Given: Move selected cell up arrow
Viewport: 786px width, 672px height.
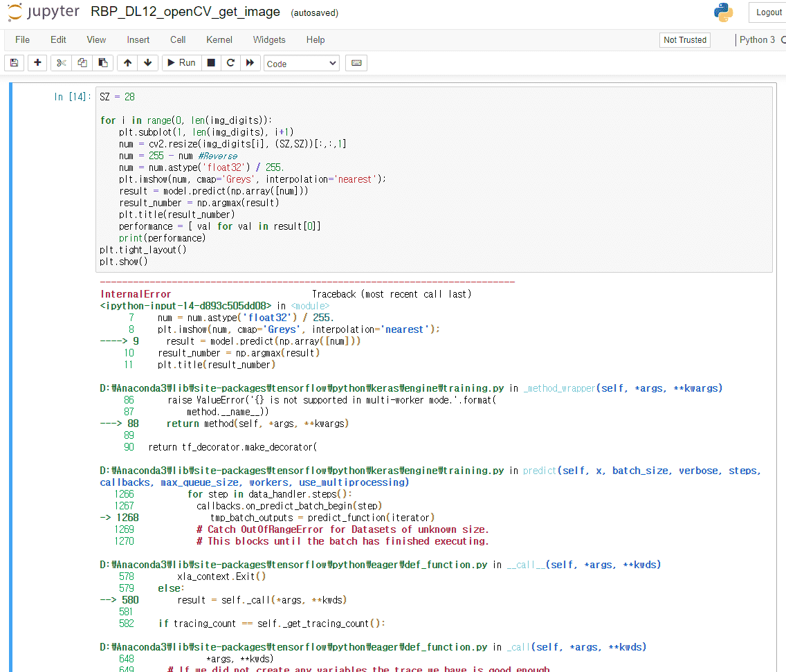Looking at the screenshot, I should [127, 63].
